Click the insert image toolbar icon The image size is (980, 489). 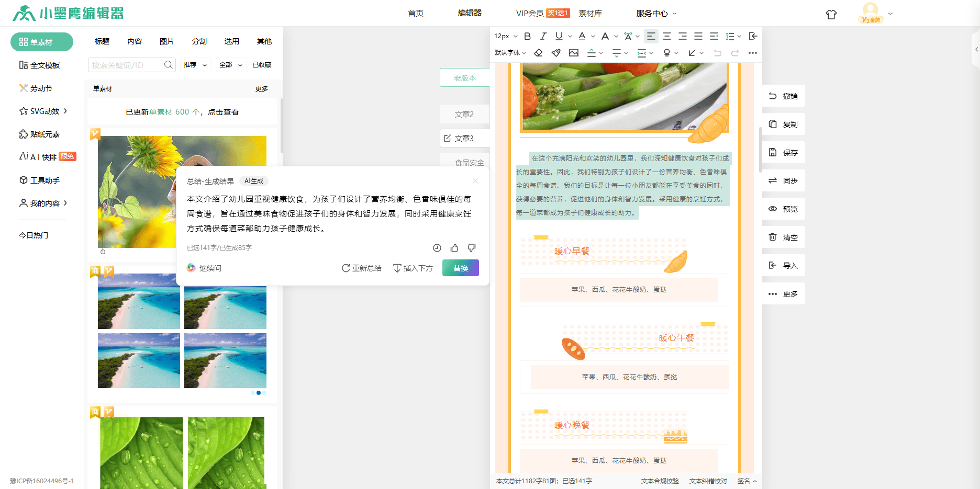[574, 53]
